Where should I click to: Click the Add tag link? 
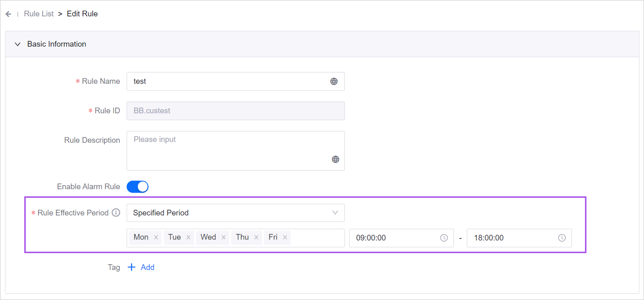click(148, 267)
